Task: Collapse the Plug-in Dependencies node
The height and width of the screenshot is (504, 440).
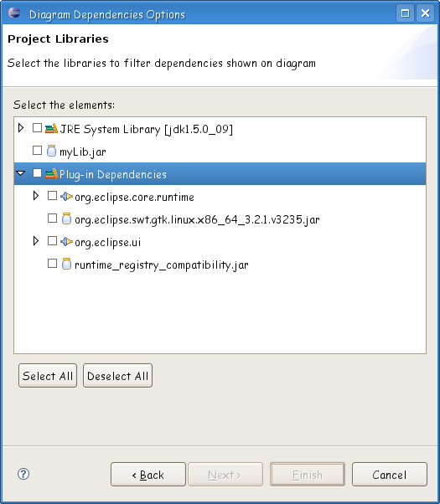Action: click(x=21, y=173)
